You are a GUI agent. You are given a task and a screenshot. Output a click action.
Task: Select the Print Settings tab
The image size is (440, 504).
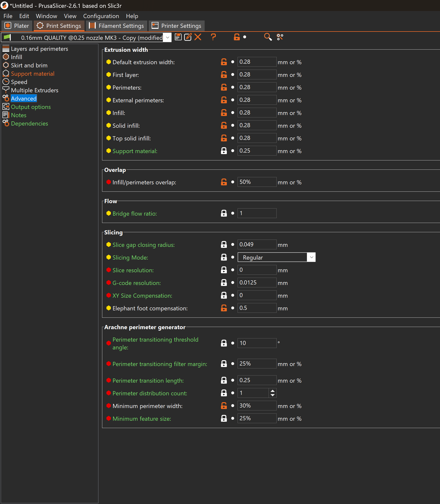point(59,26)
